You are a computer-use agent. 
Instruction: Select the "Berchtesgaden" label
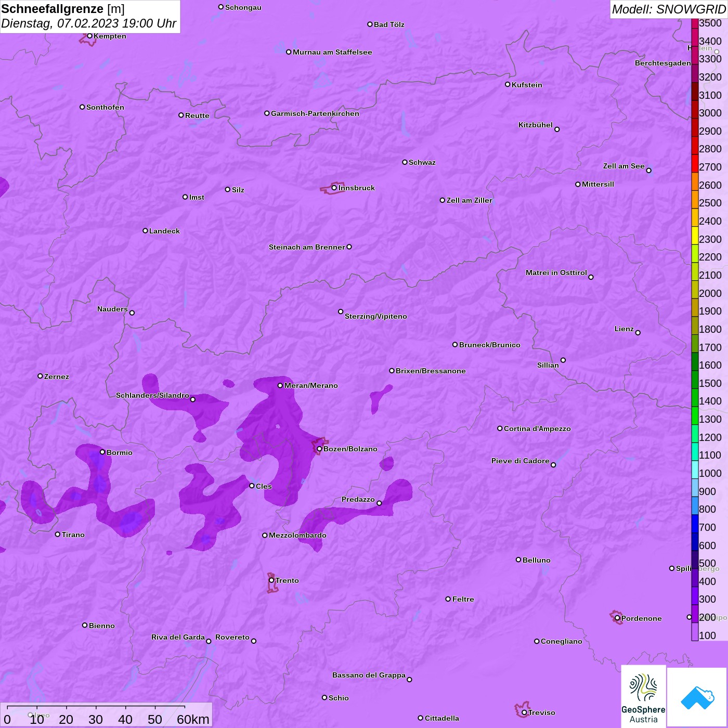[663, 63]
